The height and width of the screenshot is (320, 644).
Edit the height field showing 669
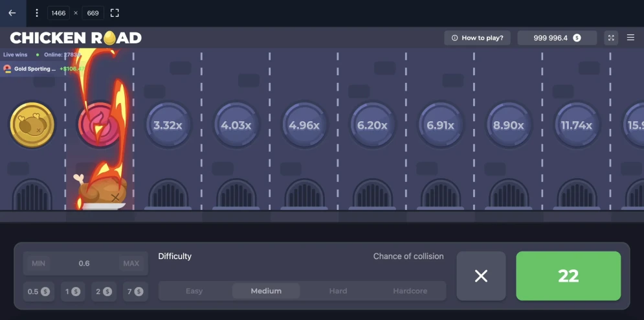pos(93,13)
